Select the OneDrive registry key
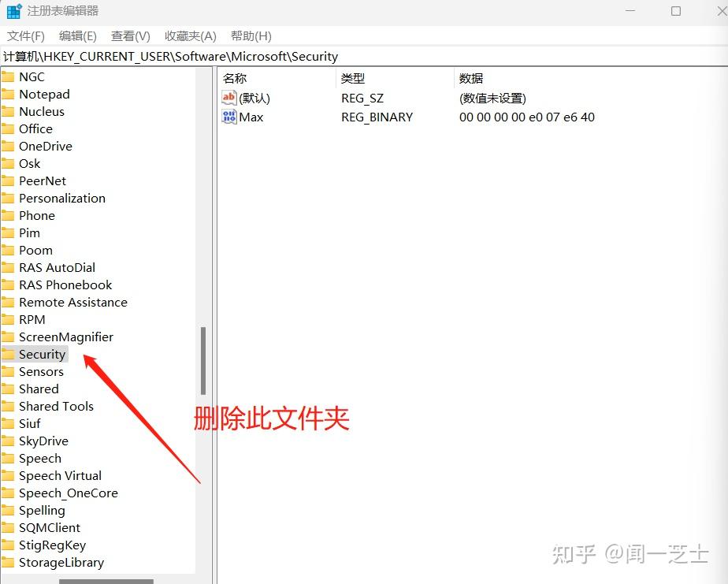Viewport: 728px width, 584px height. click(x=46, y=146)
